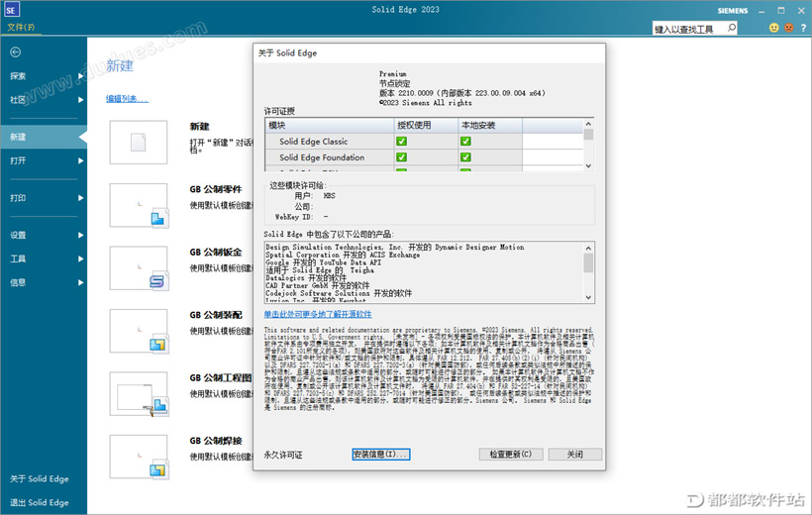Select the GB 公制焊接 template icon

coord(139,457)
